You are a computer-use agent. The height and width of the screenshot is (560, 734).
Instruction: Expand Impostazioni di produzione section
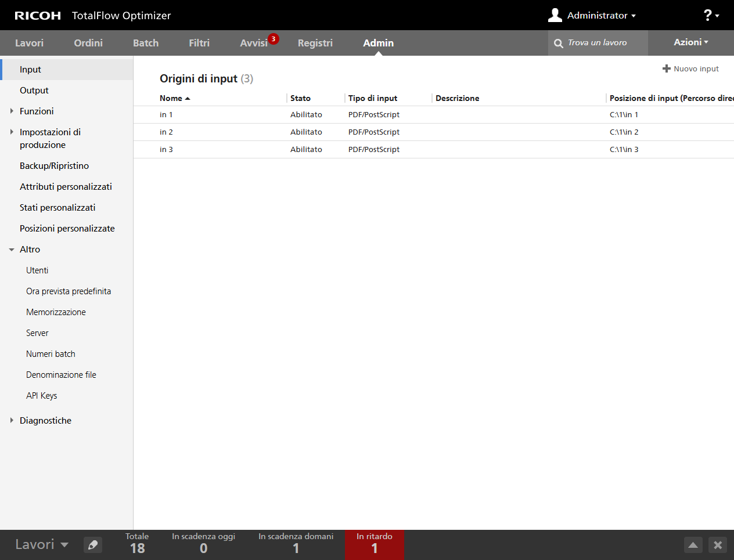12,132
